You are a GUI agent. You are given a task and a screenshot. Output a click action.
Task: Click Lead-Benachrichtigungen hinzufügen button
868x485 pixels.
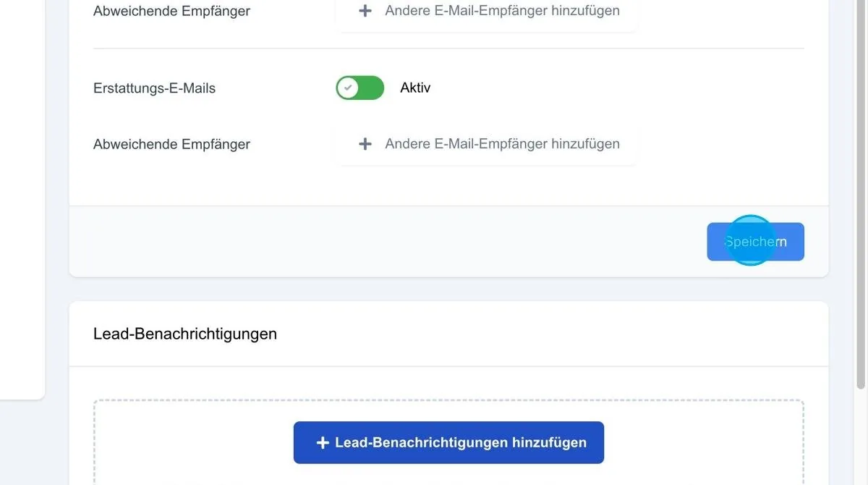pos(448,442)
